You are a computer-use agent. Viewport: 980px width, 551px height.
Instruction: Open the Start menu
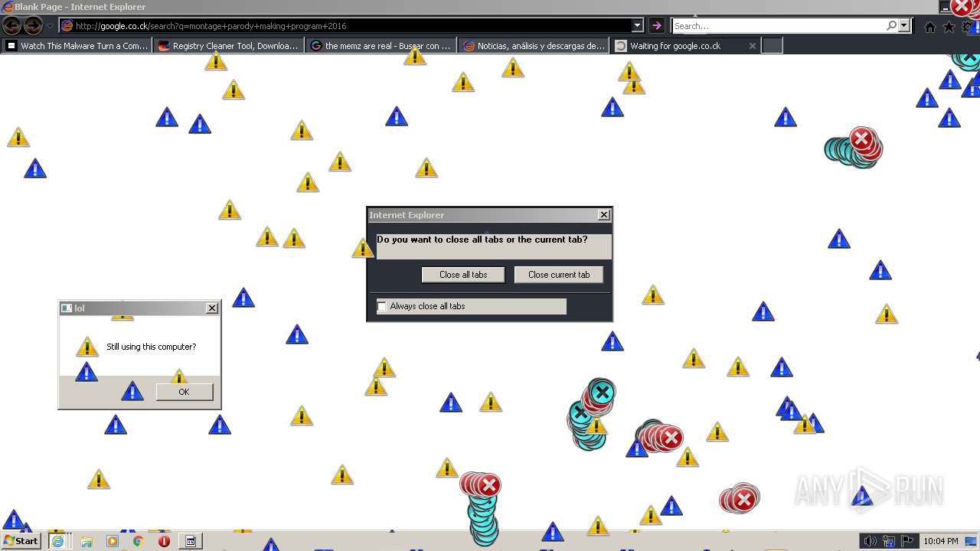21,541
